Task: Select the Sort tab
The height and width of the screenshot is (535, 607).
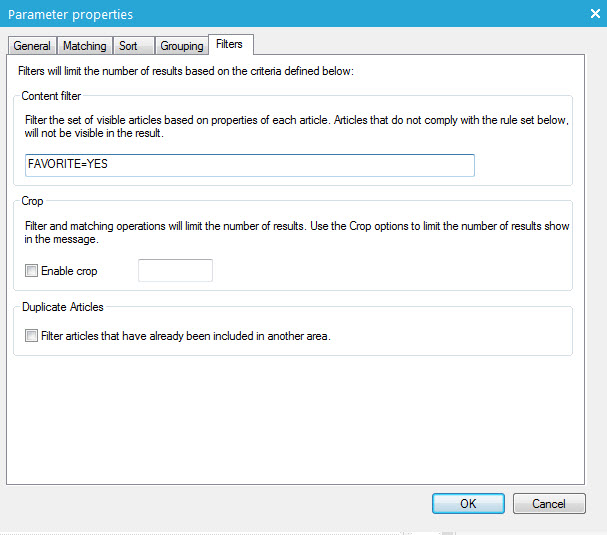Action: 129,46
